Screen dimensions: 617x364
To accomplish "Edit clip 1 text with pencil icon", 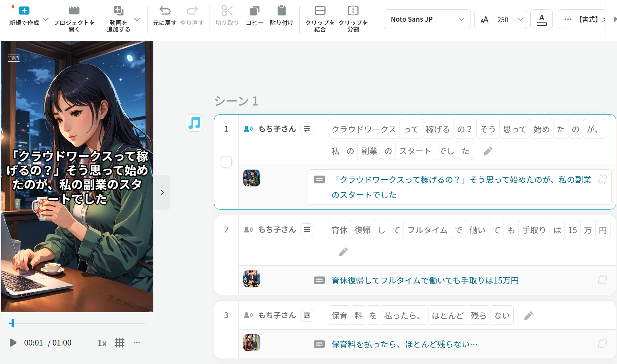I will [488, 151].
